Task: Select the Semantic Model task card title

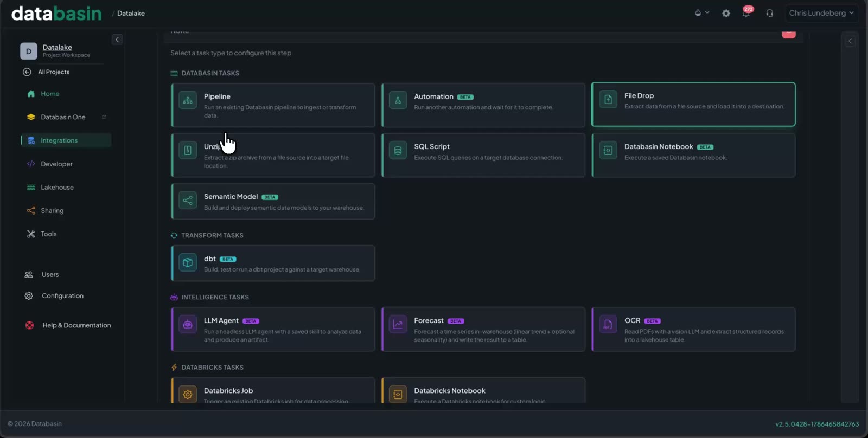Action: (x=231, y=197)
